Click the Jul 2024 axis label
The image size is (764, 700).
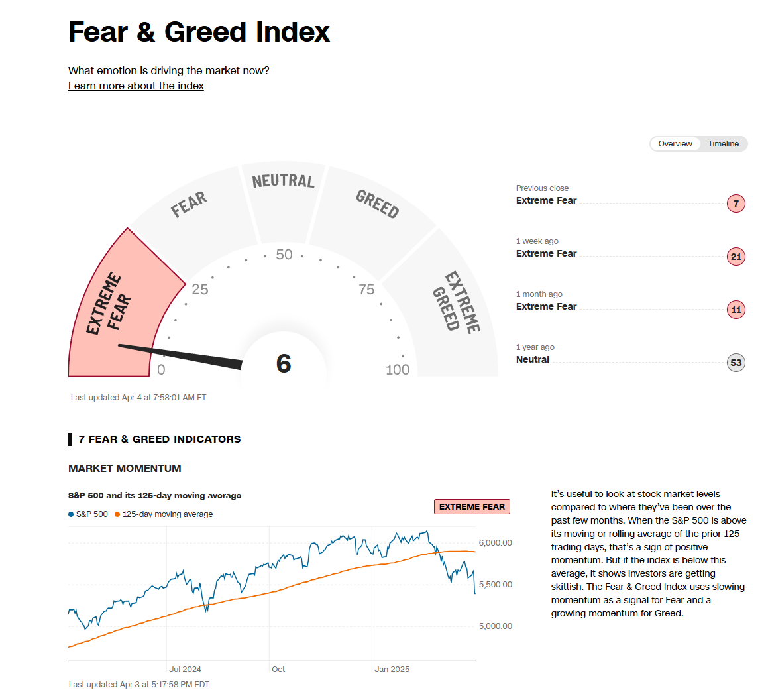click(x=185, y=670)
